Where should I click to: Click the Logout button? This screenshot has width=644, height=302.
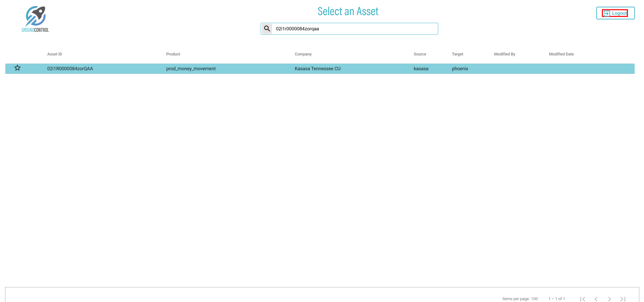(x=615, y=13)
